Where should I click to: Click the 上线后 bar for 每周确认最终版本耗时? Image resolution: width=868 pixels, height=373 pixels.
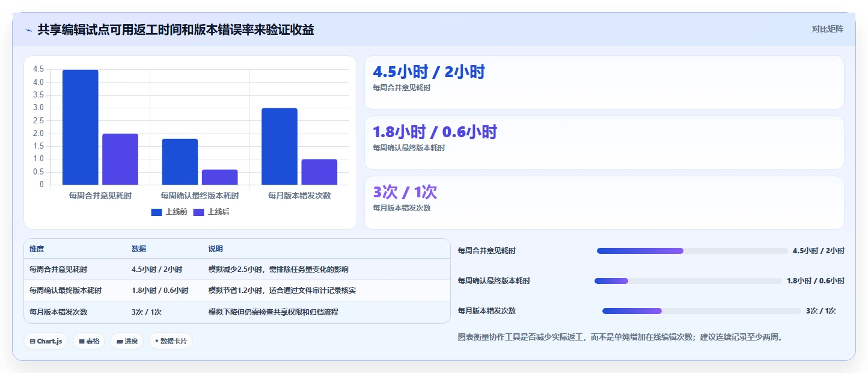tap(219, 177)
